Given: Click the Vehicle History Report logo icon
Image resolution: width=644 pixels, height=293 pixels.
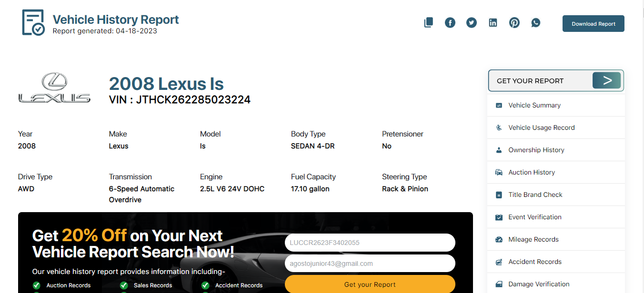Looking at the screenshot, I should point(34,22).
